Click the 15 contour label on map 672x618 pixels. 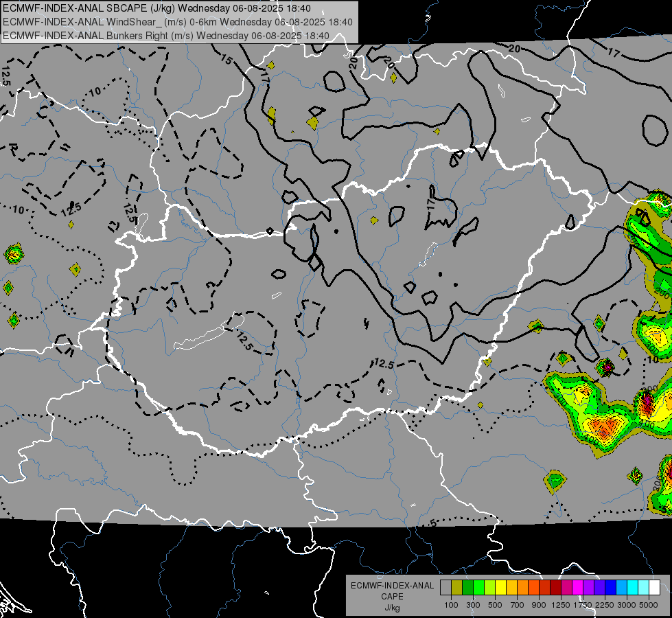coord(227,59)
